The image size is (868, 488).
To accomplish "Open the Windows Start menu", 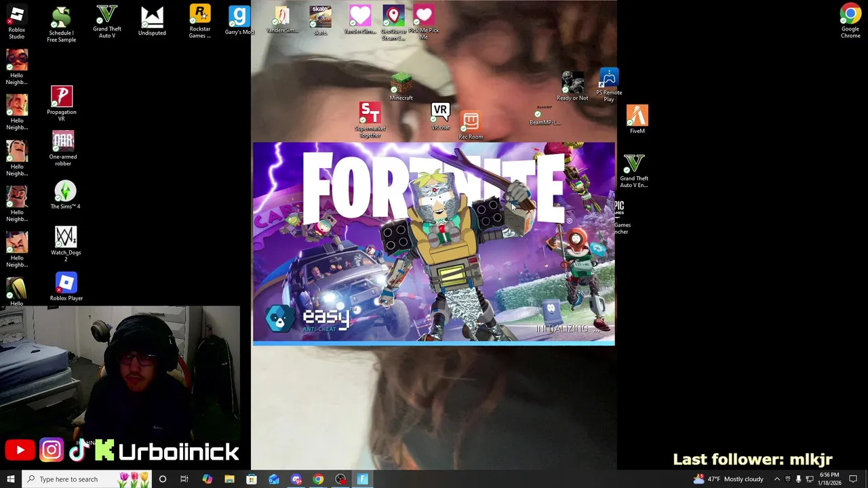I will point(11,479).
